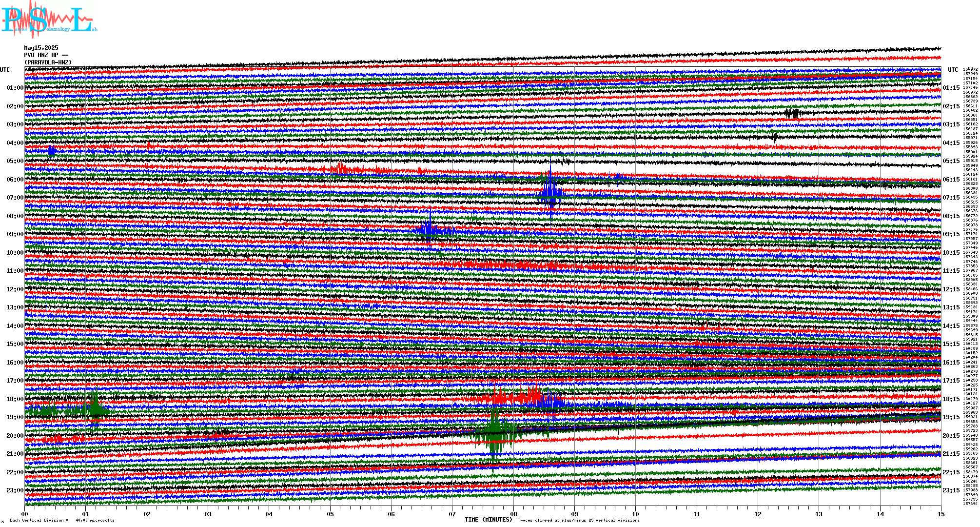The image size is (980, 527).
Task: Click the '14:00' hour label on left
Action: pyautogui.click(x=15, y=326)
